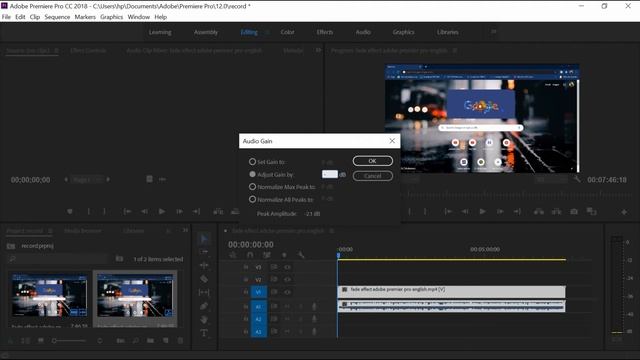Image resolution: width=640 pixels, height=360 pixels.
Task: Switch to the Effects workspace
Action: 324,32
